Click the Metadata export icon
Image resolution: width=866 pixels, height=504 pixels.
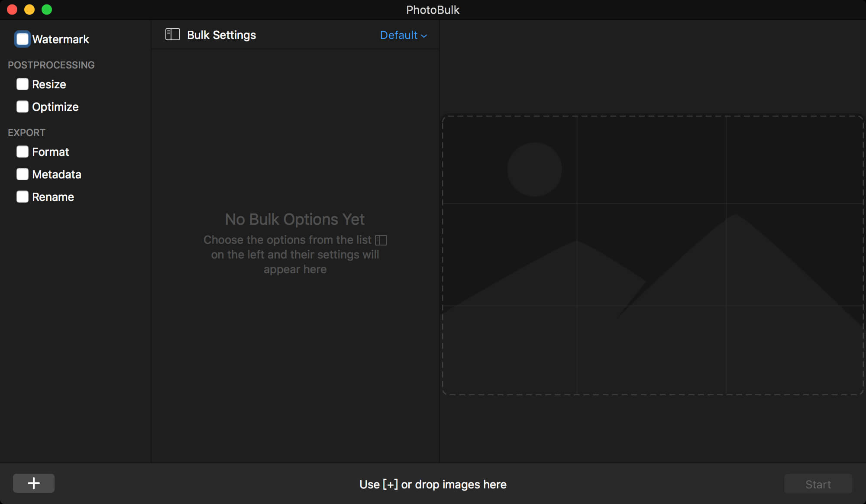pyautogui.click(x=23, y=174)
